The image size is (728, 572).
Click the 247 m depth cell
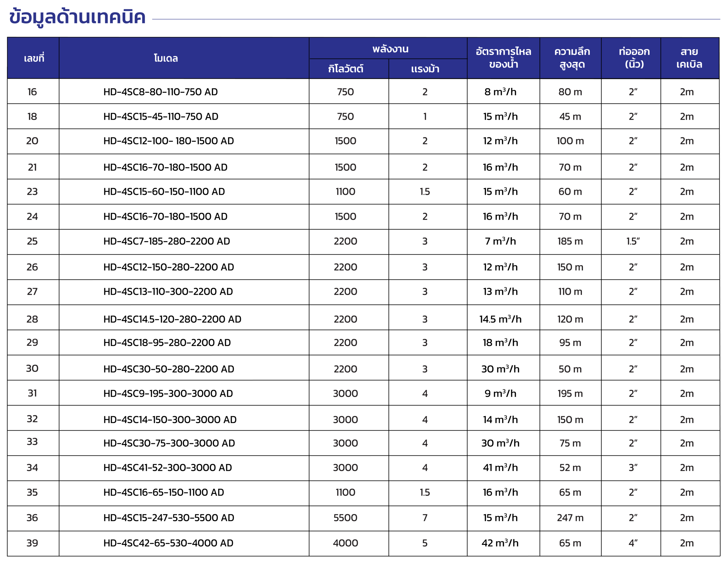tap(570, 518)
